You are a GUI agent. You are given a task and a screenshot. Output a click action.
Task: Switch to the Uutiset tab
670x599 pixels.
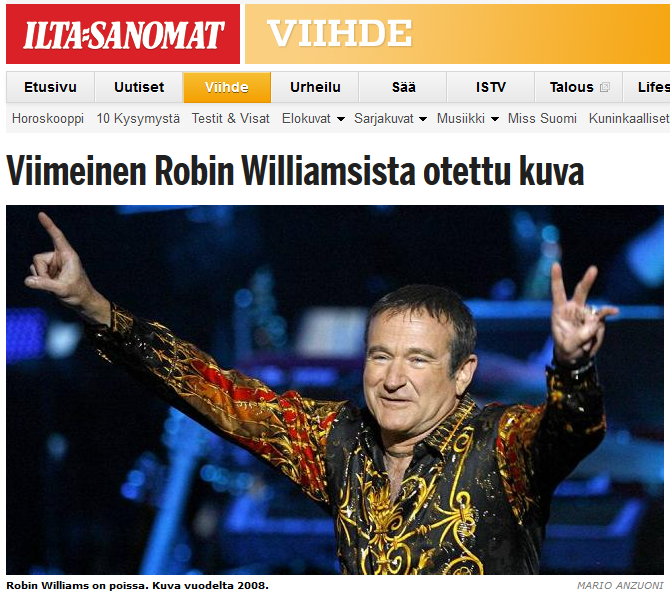click(139, 87)
